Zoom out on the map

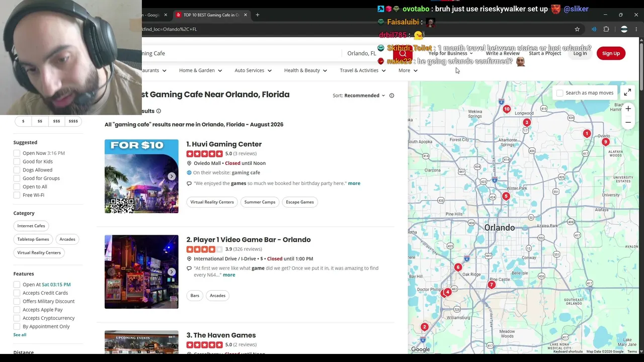click(x=628, y=122)
